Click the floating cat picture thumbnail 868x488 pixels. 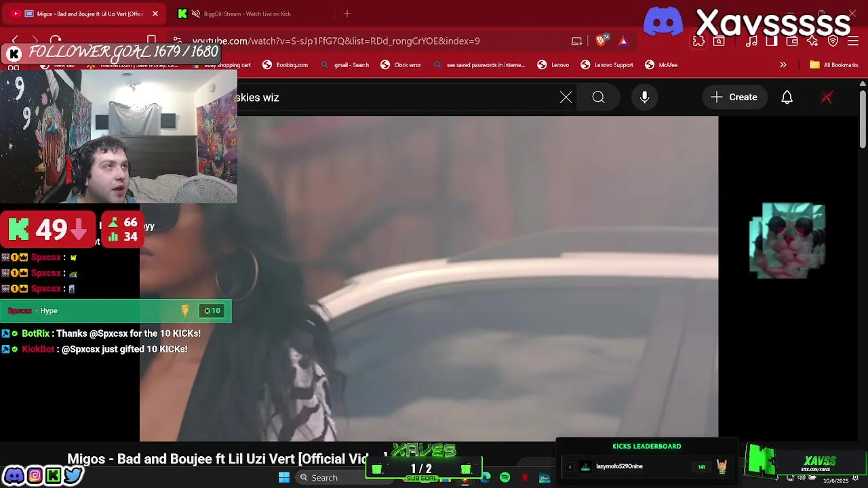coord(787,241)
